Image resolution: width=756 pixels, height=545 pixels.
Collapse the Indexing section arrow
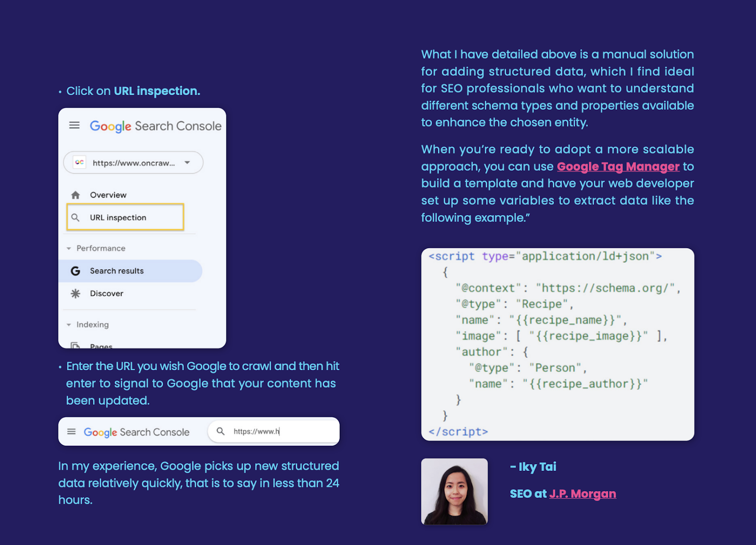tap(69, 325)
